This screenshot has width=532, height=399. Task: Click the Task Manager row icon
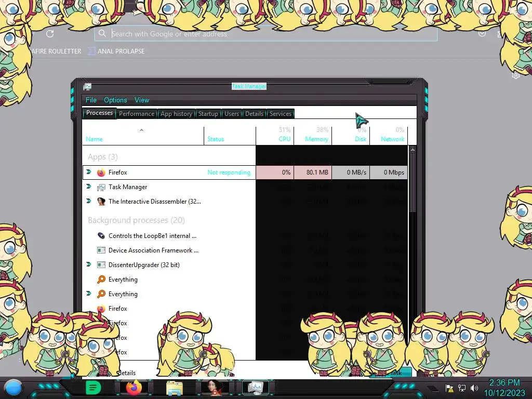(x=101, y=187)
